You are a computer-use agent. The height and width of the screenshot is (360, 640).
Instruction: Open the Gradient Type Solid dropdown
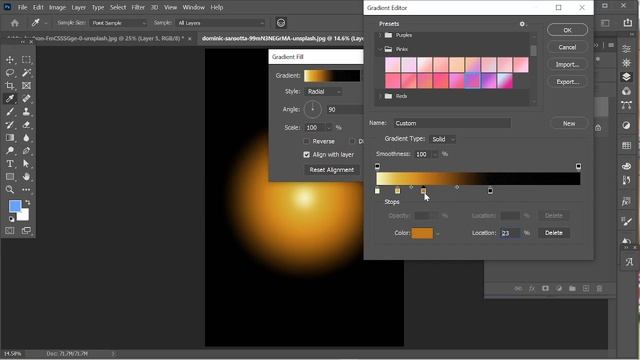coord(442,139)
